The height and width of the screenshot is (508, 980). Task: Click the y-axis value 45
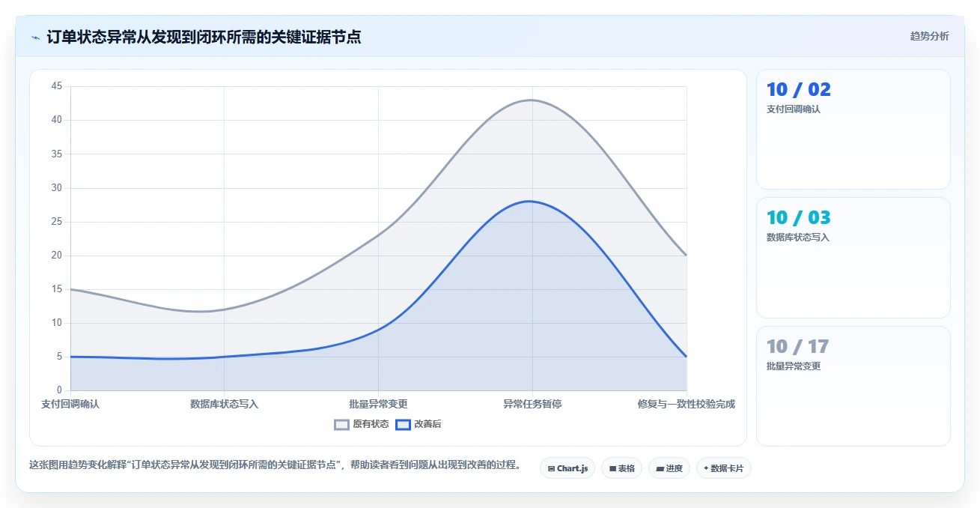57,86
